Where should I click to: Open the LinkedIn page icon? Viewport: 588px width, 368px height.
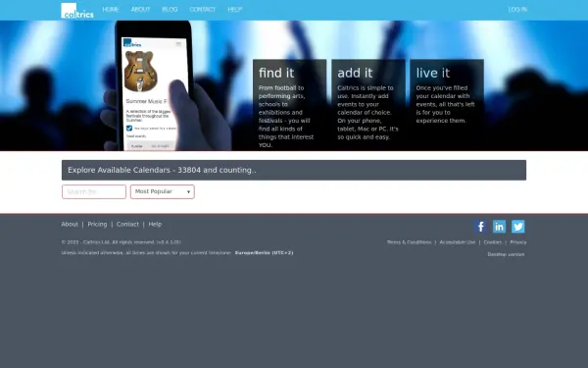499,227
